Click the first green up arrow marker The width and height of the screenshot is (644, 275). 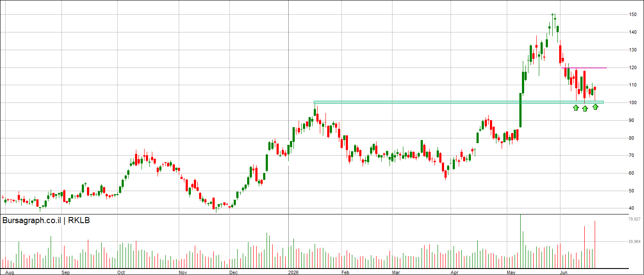576,108
